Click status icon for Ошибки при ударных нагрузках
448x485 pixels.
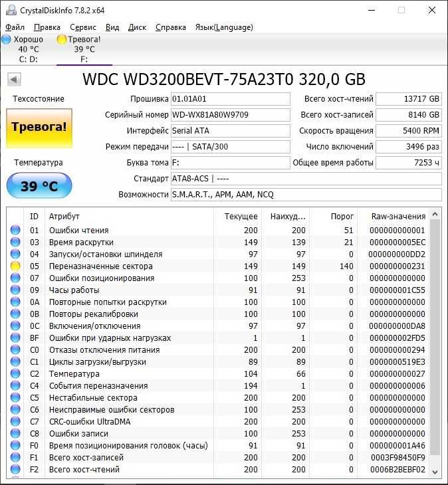click(x=15, y=338)
